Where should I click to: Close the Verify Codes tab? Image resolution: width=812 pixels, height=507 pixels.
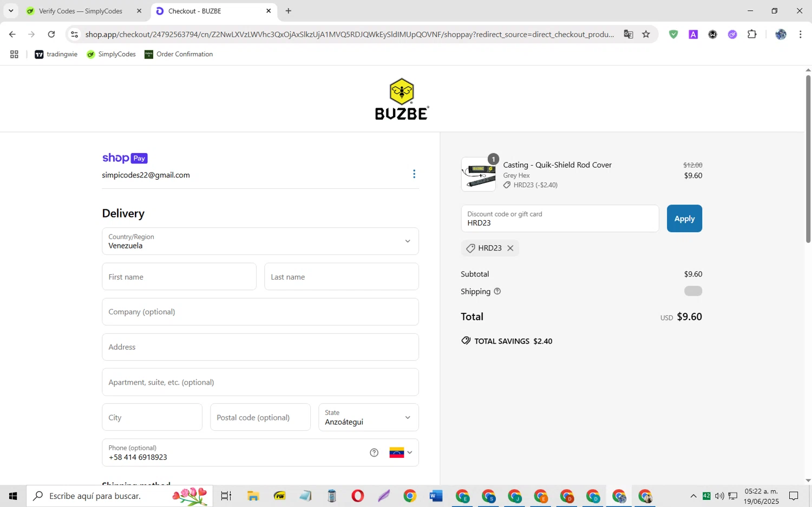click(x=139, y=11)
